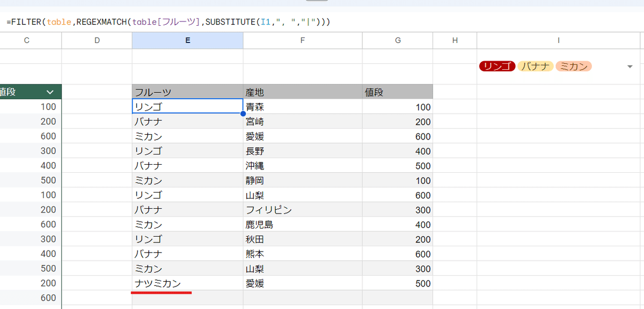Viewport: 644px width, 309px height.
Task: Select the バナナ cell beside 宮崎
Action: (188, 121)
